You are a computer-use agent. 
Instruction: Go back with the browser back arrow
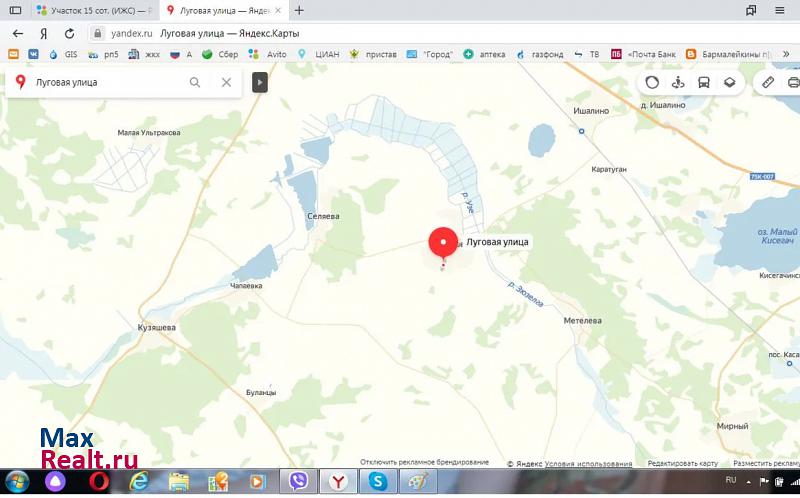pos(17,33)
